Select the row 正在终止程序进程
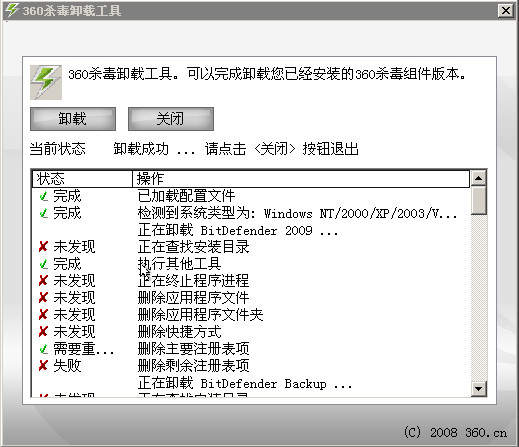 pos(251,281)
